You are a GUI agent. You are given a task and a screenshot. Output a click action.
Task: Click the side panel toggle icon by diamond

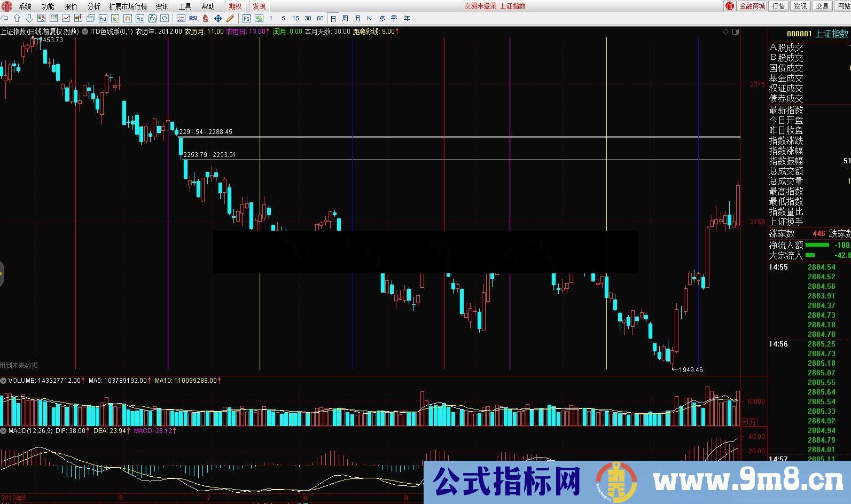tap(736, 31)
